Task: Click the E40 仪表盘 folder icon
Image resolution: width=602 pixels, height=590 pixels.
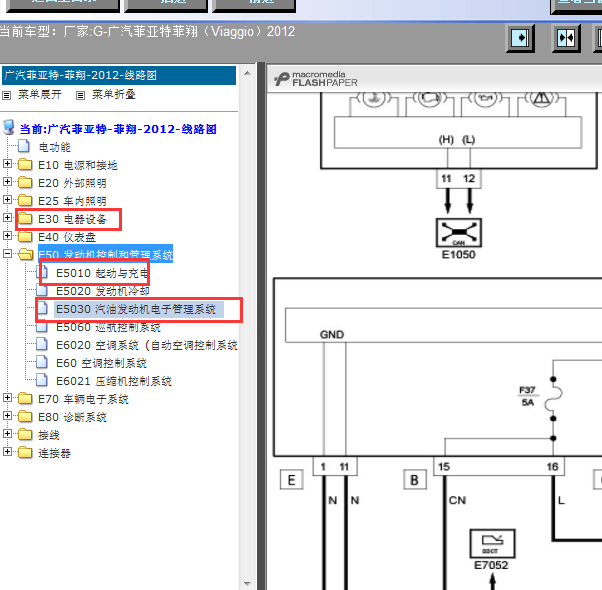Action: click(x=25, y=237)
